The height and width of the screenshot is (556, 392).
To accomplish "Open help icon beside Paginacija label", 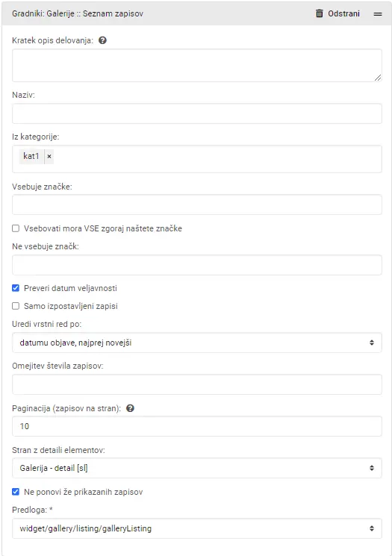I will pyautogui.click(x=130, y=408).
